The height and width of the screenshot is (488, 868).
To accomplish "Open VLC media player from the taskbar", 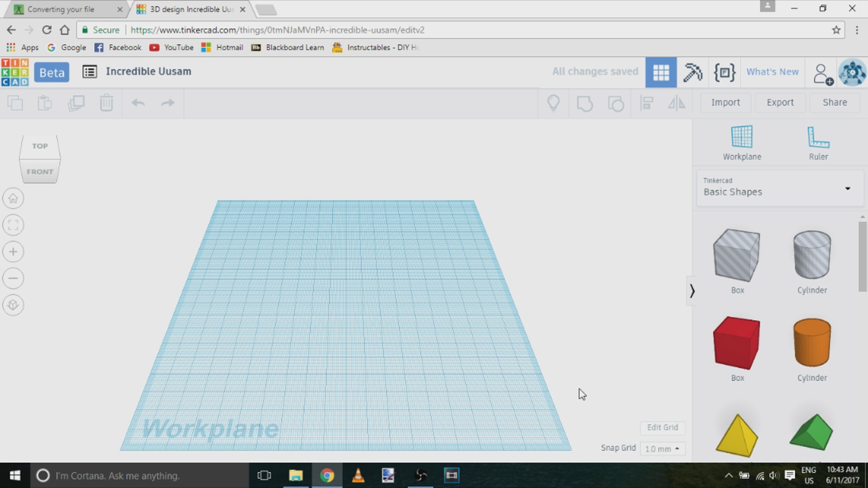I will 358,475.
